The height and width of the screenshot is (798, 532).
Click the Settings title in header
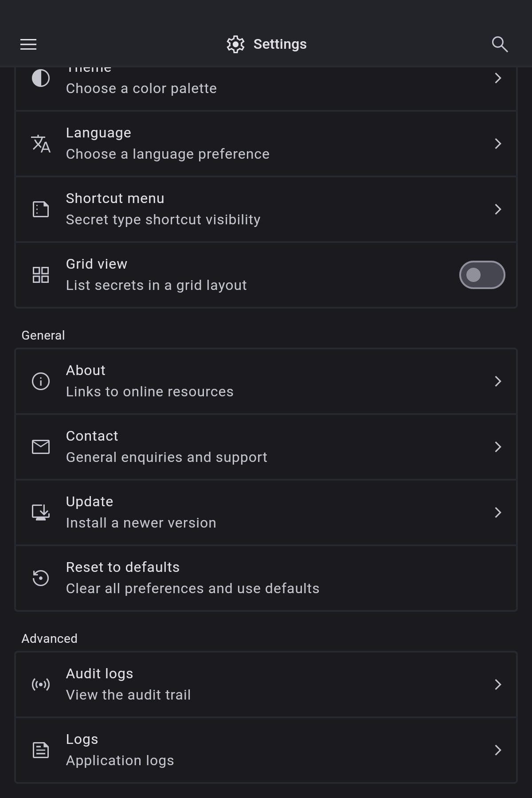280,44
